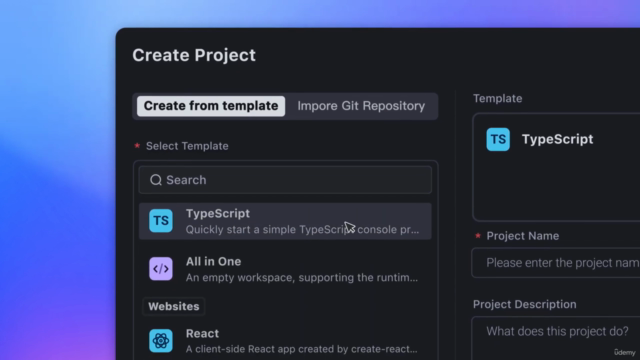Viewport: 640px width, 360px height.
Task: Select the TypeScript template row
Action: [x=285, y=221]
